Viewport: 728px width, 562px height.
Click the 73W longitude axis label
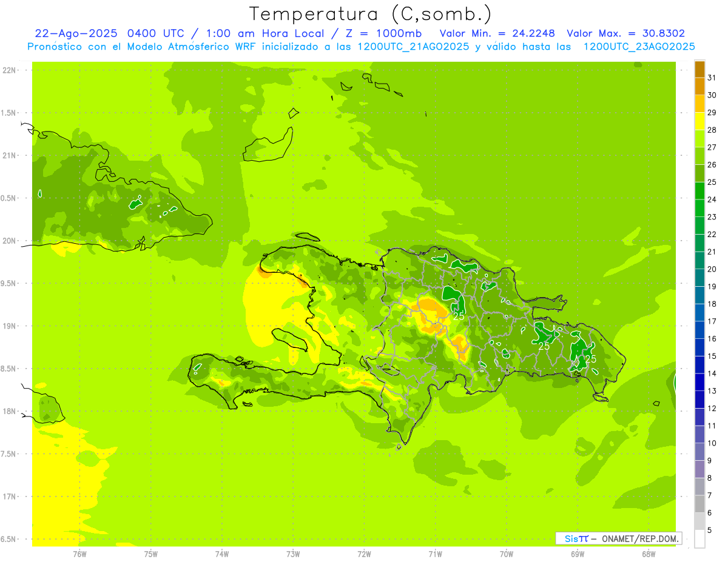293,554
